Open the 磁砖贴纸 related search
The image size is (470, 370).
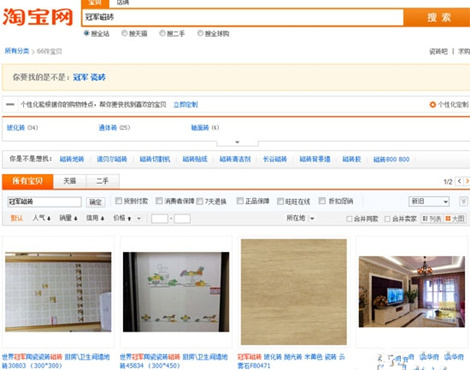(195, 159)
